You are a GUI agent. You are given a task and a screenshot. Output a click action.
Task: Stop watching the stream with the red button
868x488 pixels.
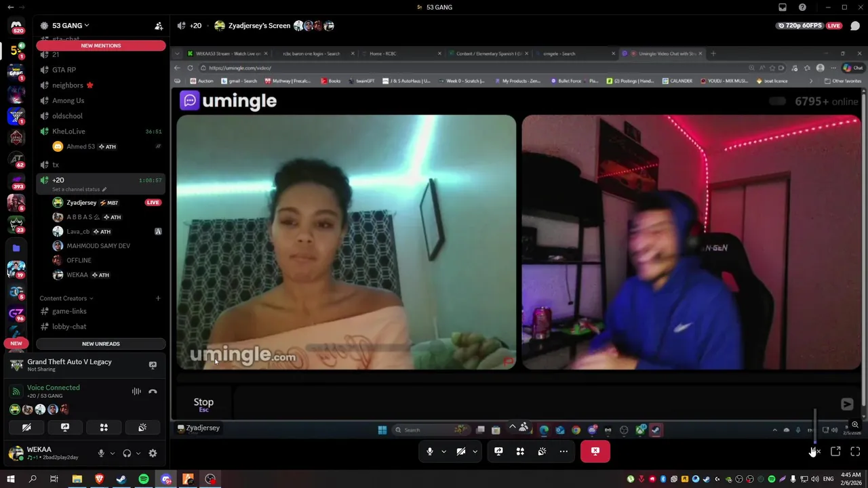[x=595, y=451]
